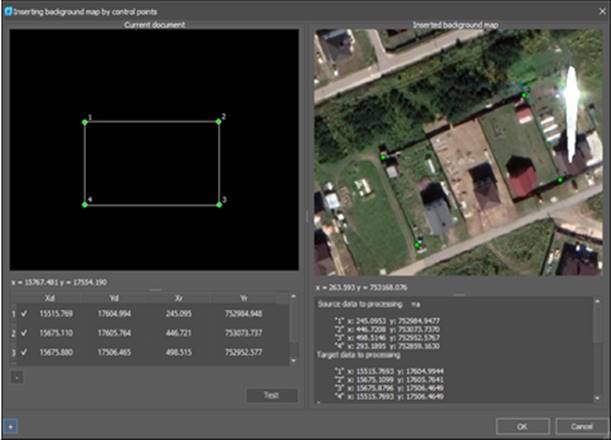Toggle the checkbox for row 2
The width and height of the screenshot is (611, 440).
tap(23, 333)
